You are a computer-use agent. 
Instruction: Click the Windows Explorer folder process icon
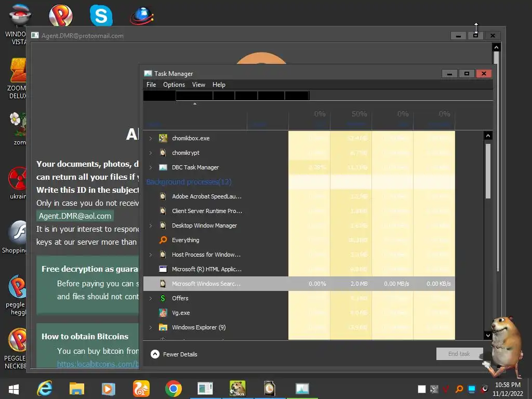[163, 327]
